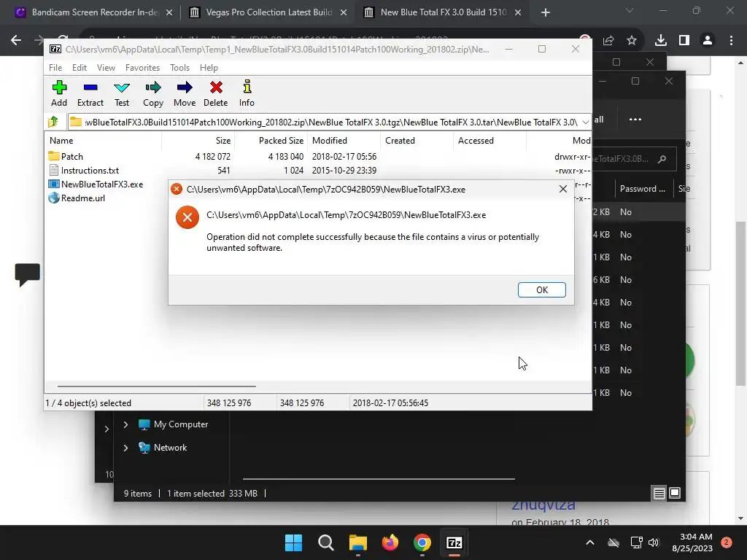Click the Password column header
Viewport: 747px width, 560px height.
(643, 189)
